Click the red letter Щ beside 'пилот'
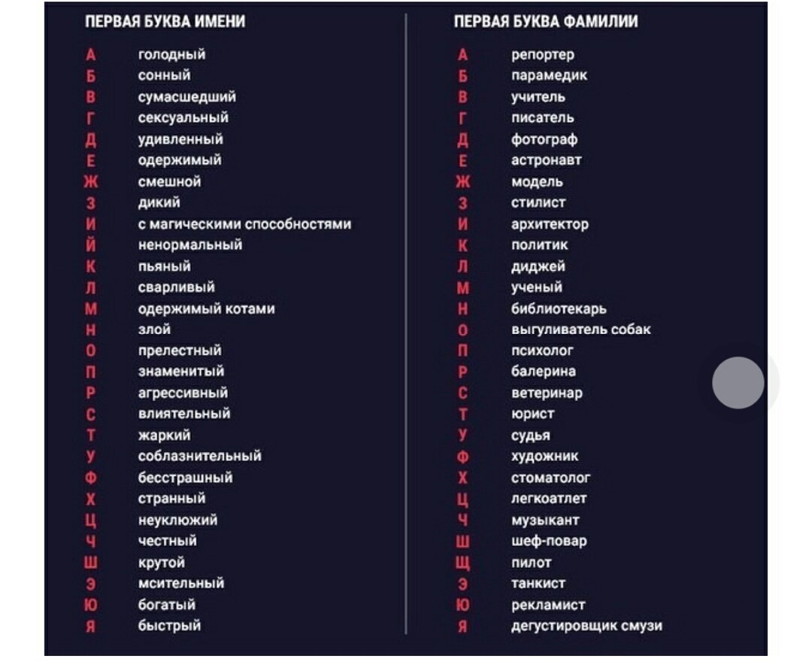 pyautogui.click(x=463, y=563)
